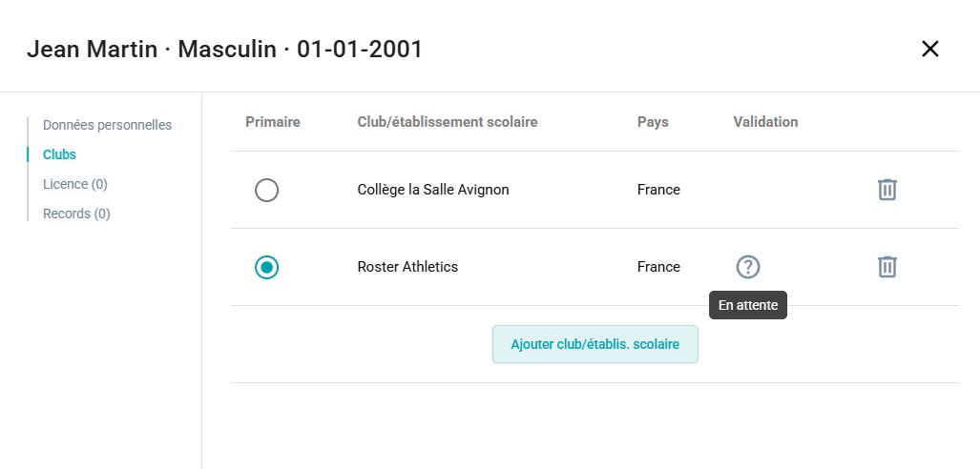Delete the Roster Athletics club entry
The image size is (980, 469).
886,267
